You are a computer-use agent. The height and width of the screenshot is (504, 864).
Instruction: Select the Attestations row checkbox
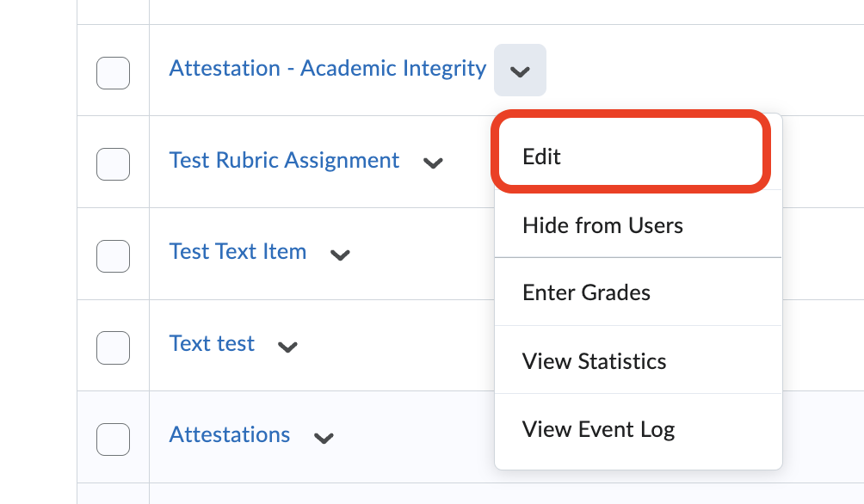[113, 439]
